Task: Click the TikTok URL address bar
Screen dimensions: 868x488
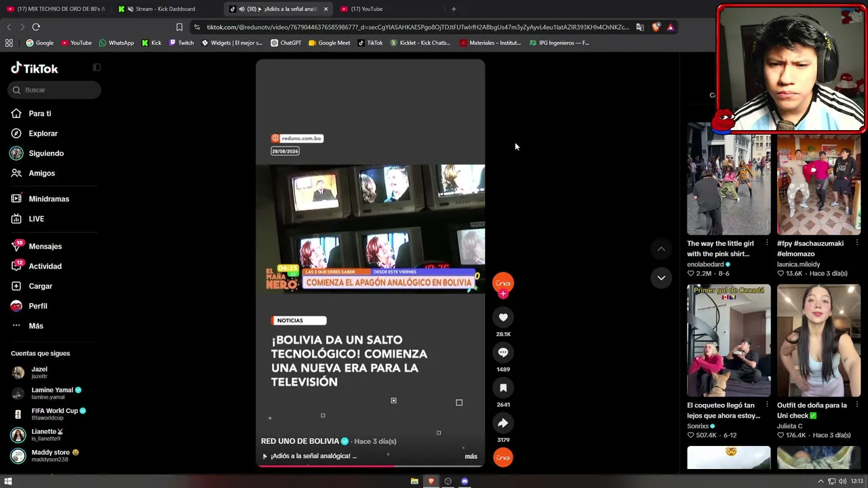Action: [418, 27]
